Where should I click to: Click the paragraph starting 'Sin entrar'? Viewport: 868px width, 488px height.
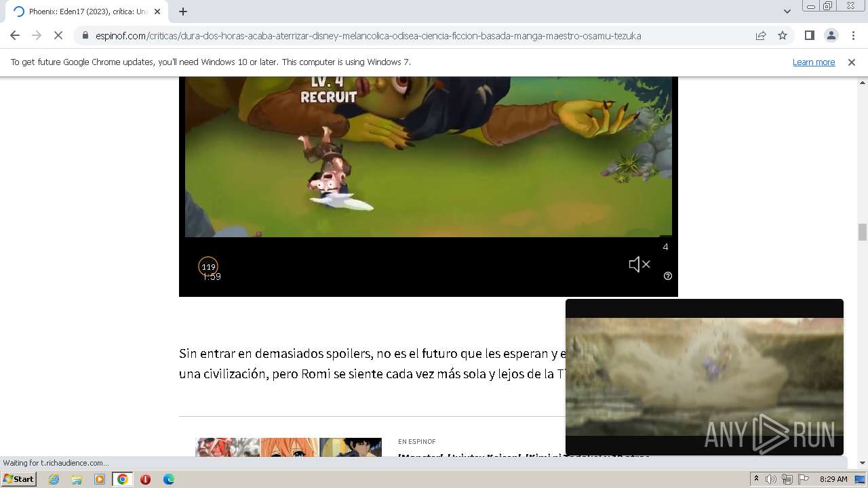(372, 363)
